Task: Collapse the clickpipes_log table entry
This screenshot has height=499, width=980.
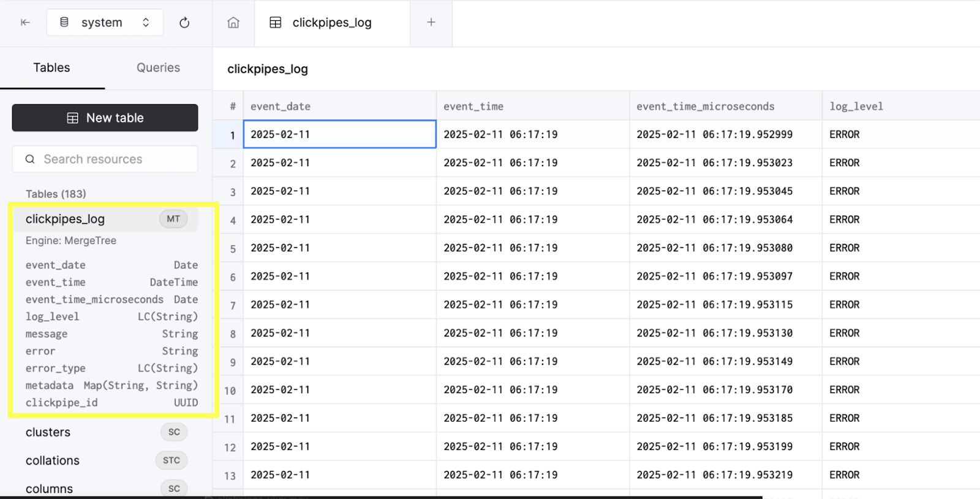Action: click(x=65, y=219)
